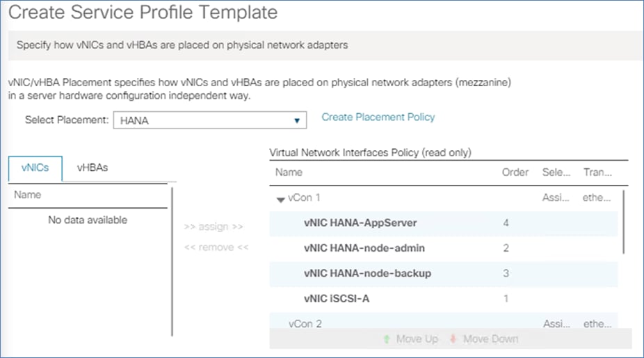This screenshot has height=358, width=644.
Task: Click the ethe... cell in the vCon 1 row
Action: [597, 197]
